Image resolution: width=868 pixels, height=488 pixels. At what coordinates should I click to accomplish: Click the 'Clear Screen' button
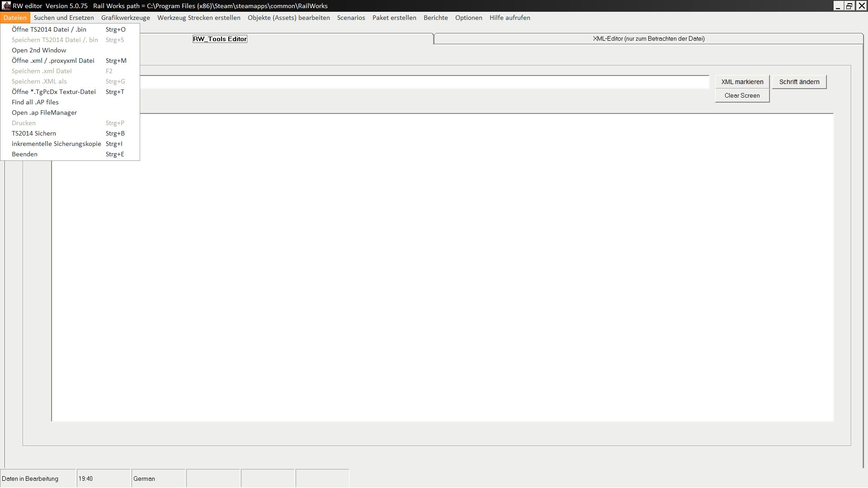pos(742,95)
